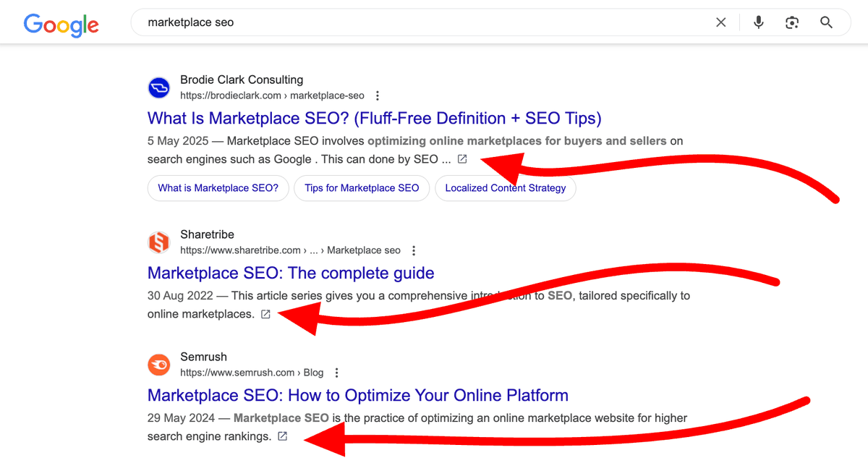Open three-dot menu next to semrush.com URL
Image resolution: width=868 pixels, height=458 pixels.
tap(337, 373)
